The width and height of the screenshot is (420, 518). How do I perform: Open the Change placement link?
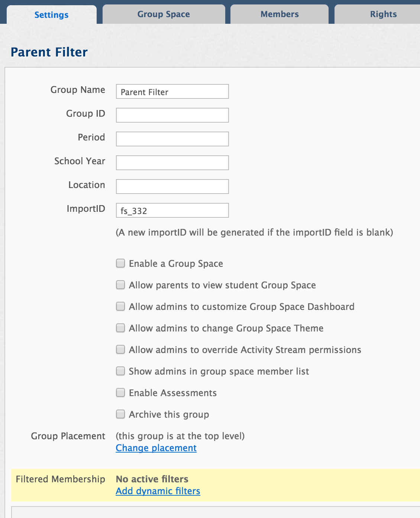point(156,448)
